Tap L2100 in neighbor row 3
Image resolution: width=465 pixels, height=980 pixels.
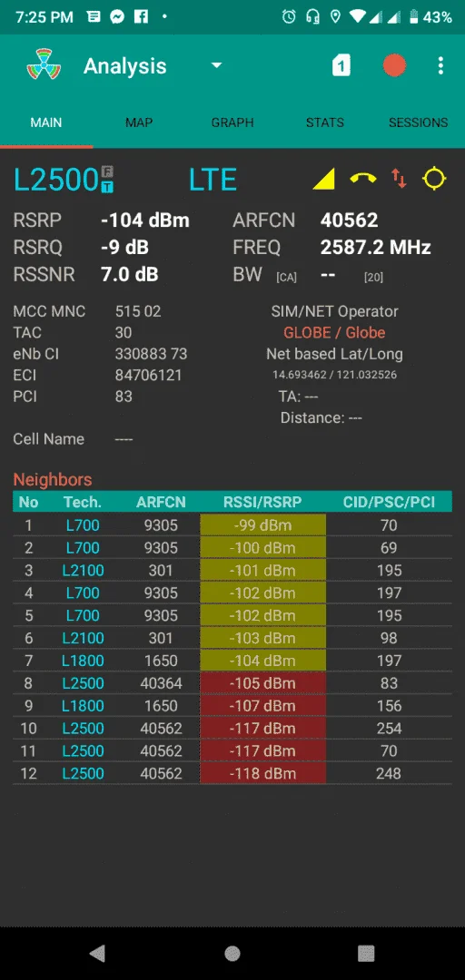[83, 571]
